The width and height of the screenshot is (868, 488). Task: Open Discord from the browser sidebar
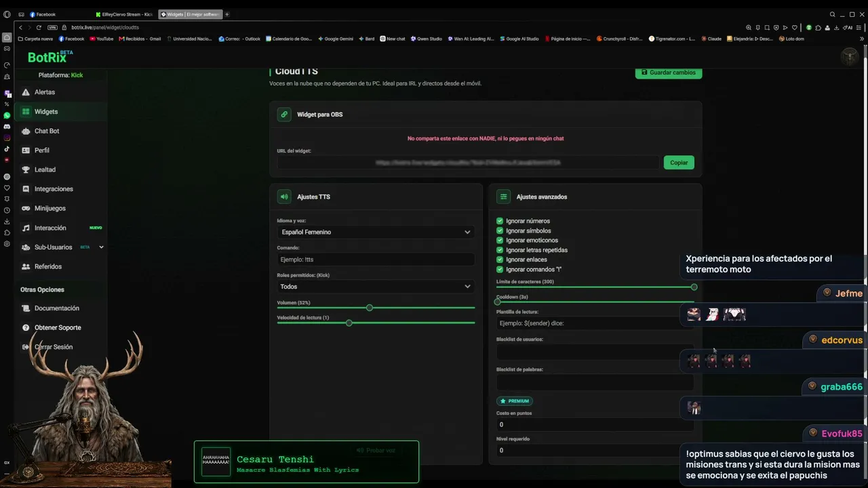pyautogui.click(x=7, y=127)
